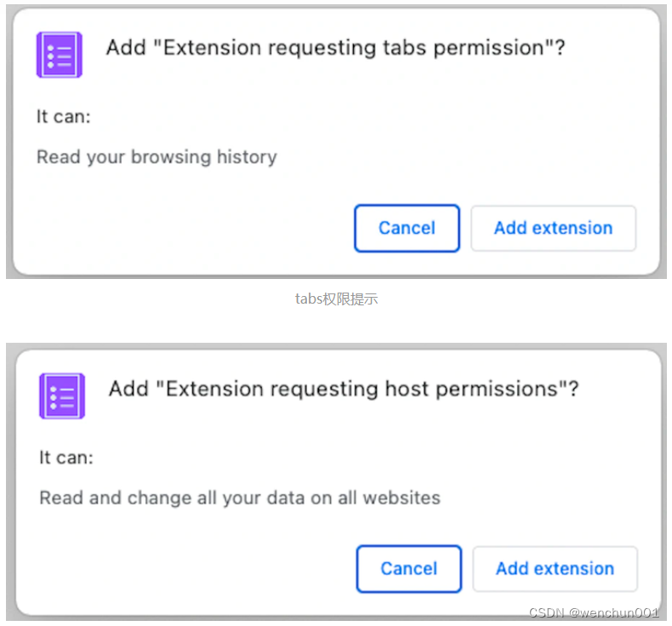Click the "Extension requesting host permissions" title
672x626 pixels.
click(x=344, y=389)
